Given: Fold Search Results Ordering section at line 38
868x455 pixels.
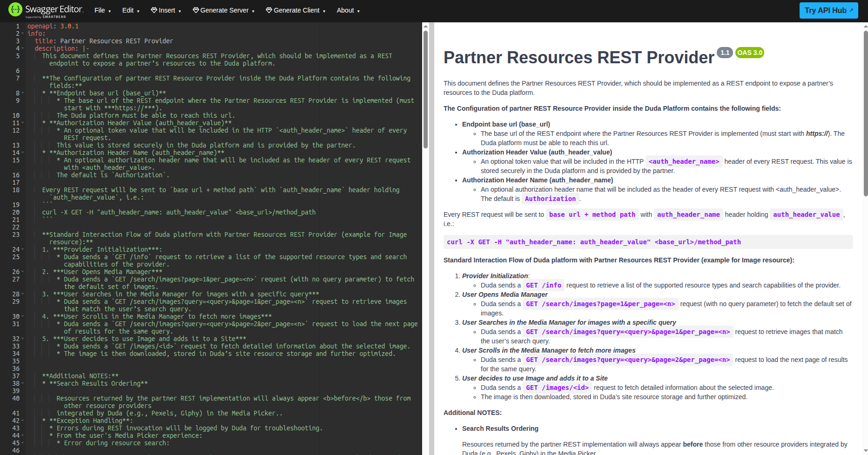Looking at the screenshot, I should pos(22,384).
